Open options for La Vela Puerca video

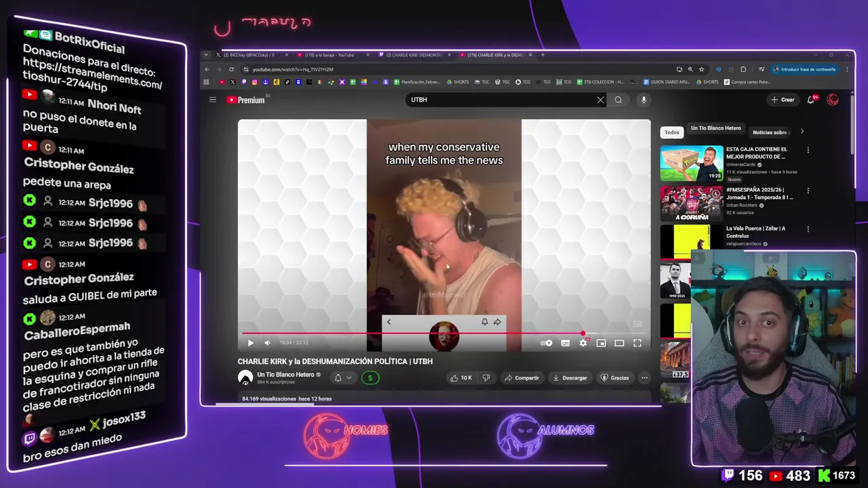[x=808, y=229]
